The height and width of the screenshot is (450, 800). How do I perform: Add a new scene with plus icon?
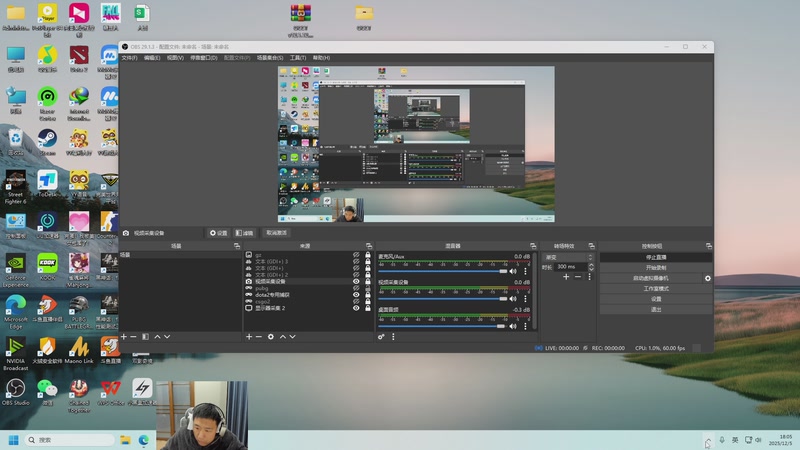click(x=123, y=337)
